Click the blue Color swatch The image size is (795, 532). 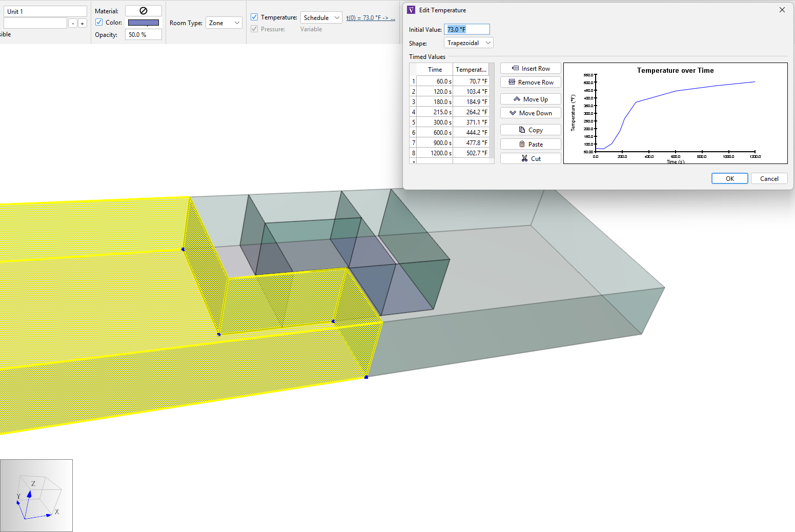[x=144, y=23]
